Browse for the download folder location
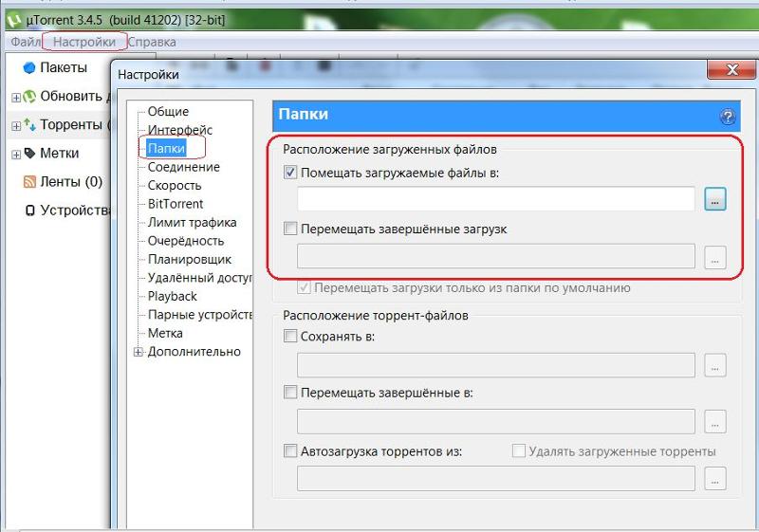The image size is (759, 532). coord(715,199)
